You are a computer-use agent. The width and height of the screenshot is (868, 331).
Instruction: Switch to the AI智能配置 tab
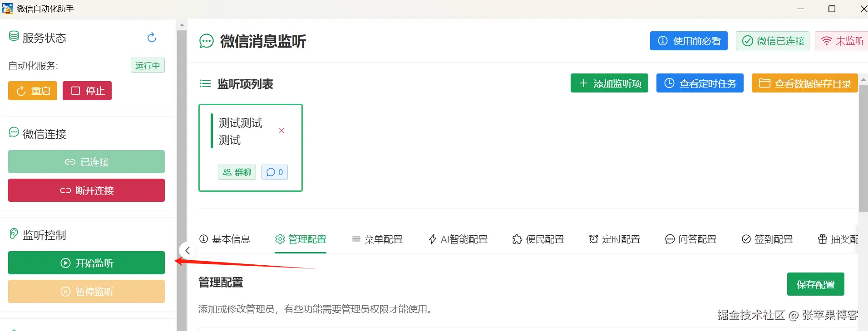[458, 239]
